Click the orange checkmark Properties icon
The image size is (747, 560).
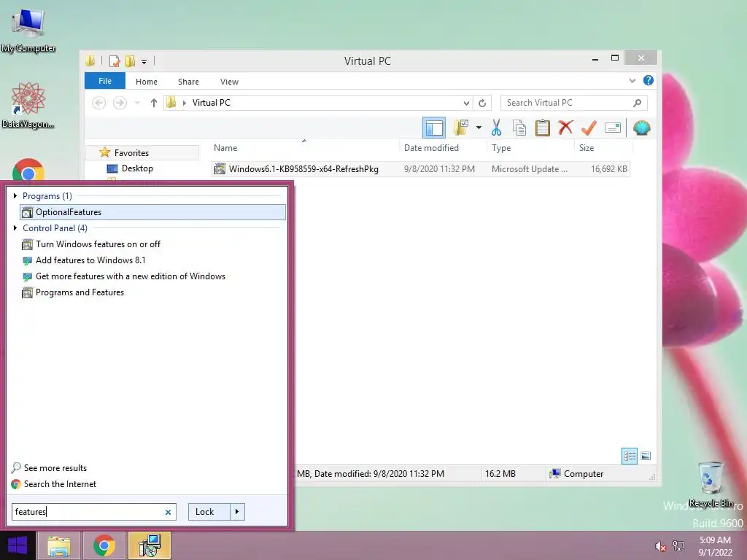(x=589, y=128)
